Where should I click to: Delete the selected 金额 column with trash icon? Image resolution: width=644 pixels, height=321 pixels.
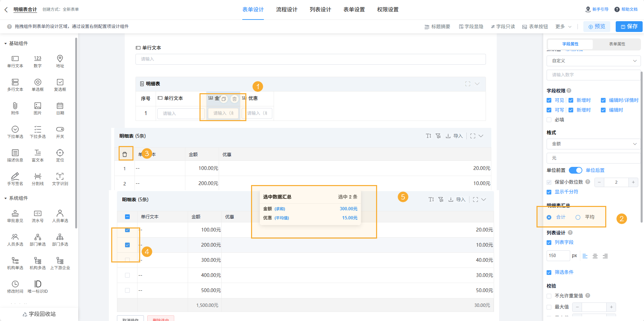tap(235, 99)
